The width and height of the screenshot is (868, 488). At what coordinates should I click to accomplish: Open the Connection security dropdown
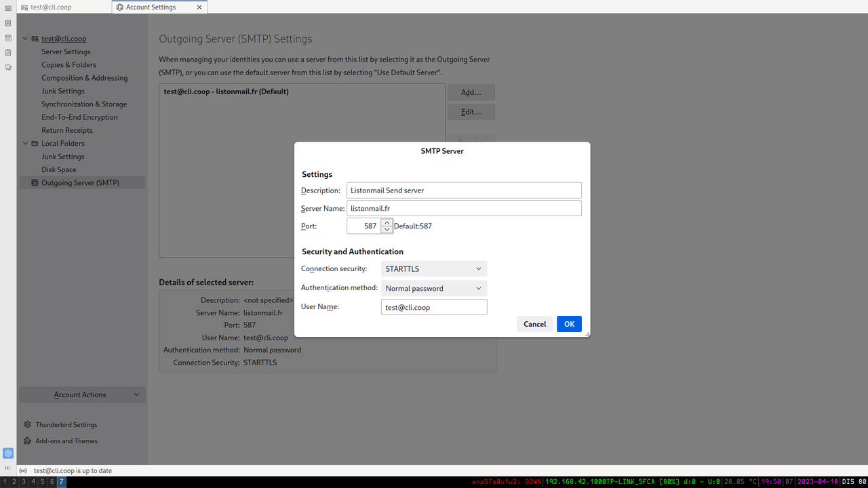pyautogui.click(x=434, y=269)
